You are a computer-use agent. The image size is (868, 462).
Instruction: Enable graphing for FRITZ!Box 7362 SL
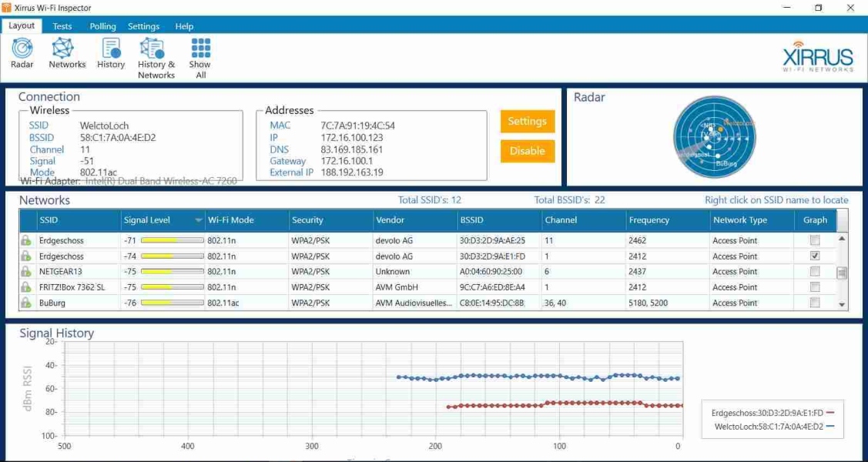click(814, 286)
